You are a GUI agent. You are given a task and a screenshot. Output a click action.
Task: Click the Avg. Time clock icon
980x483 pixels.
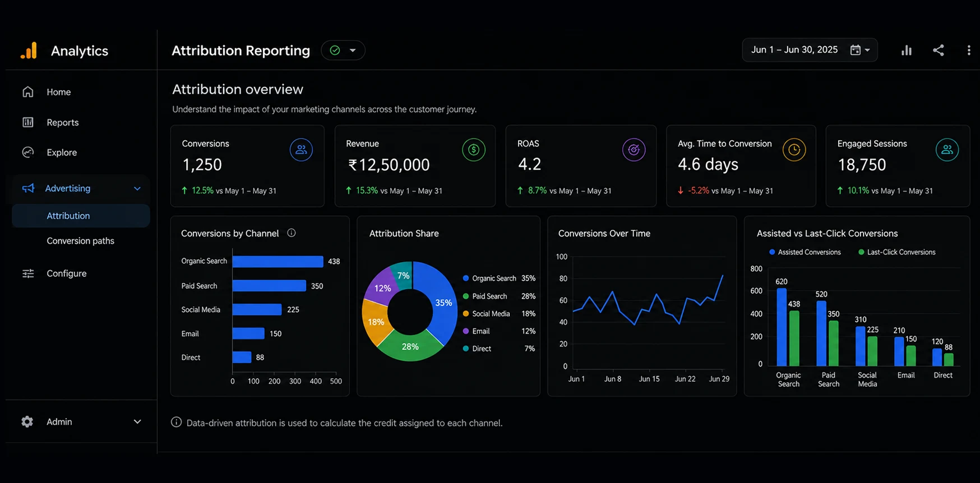coord(794,150)
